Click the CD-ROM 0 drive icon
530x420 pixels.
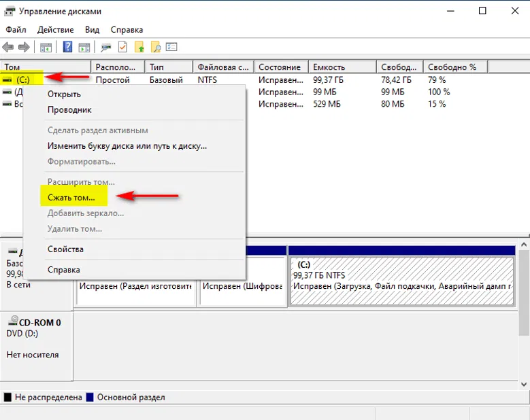pos(13,320)
